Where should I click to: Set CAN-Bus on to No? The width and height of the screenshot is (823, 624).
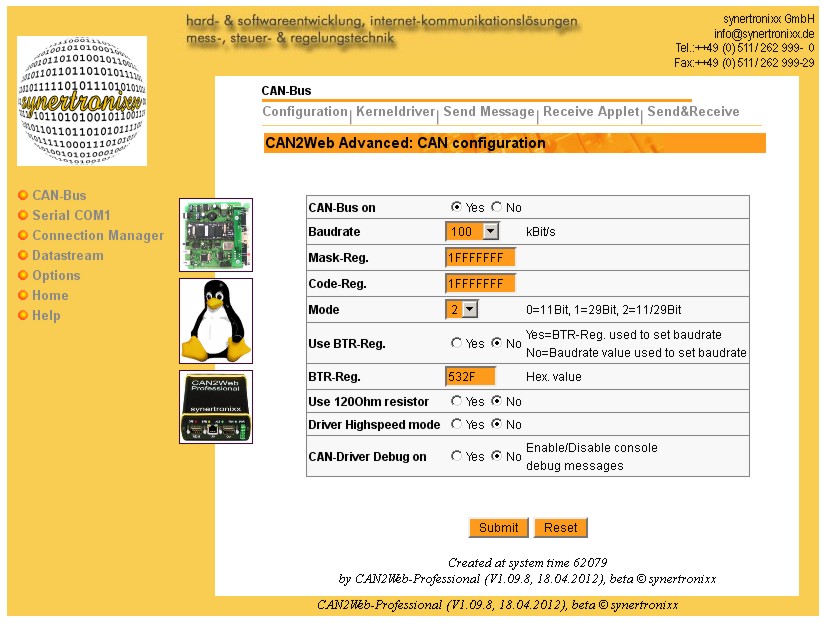click(497, 207)
